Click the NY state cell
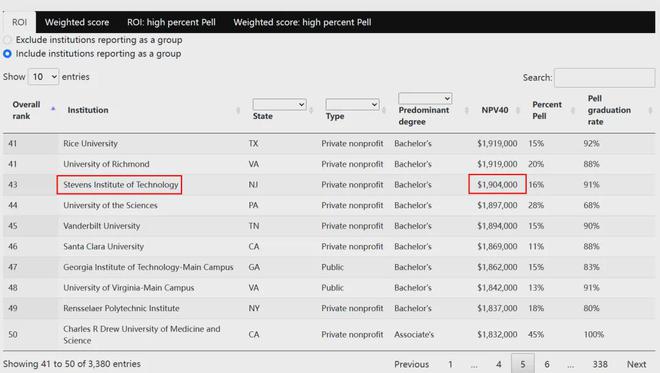Viewport: 660px width, 373px height. (x=254, y=309)
